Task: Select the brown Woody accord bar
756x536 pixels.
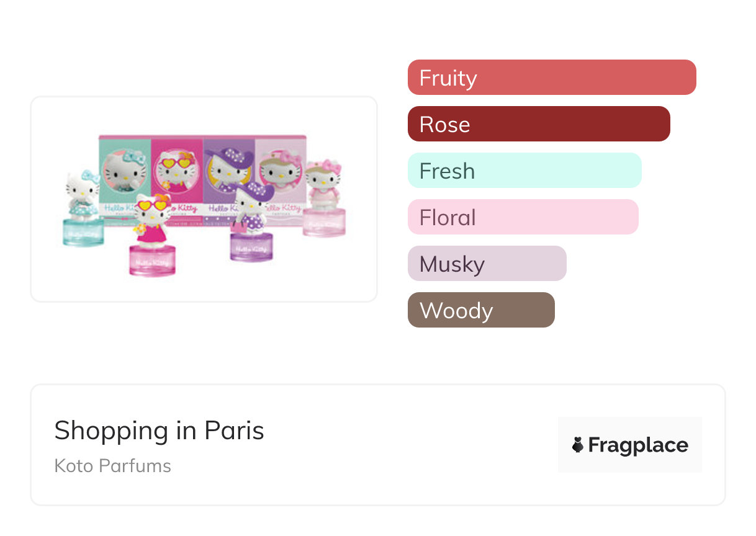Action: pos(480,310)
